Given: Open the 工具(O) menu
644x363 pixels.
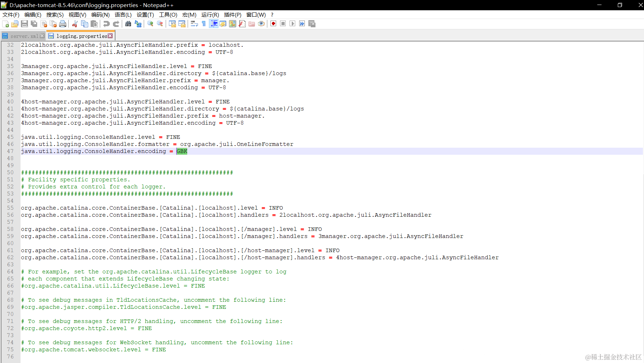Looking at the screenshot, I should 168,15.
